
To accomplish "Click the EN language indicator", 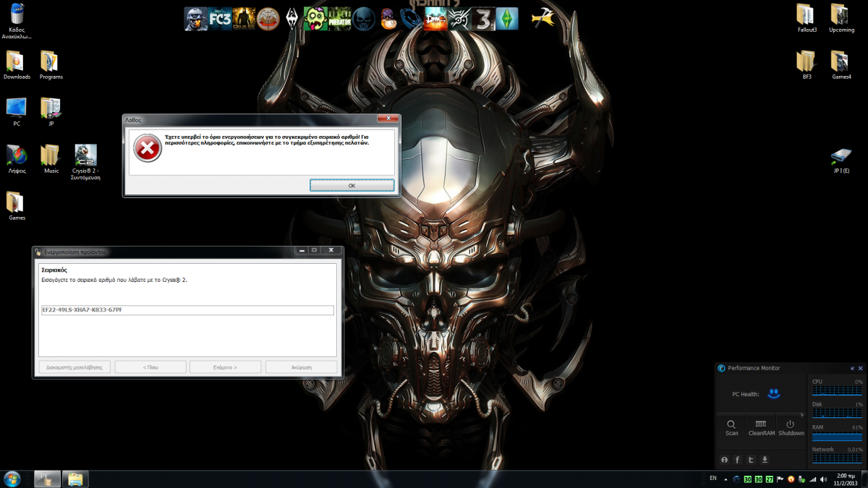I will [x=713, y=479].
